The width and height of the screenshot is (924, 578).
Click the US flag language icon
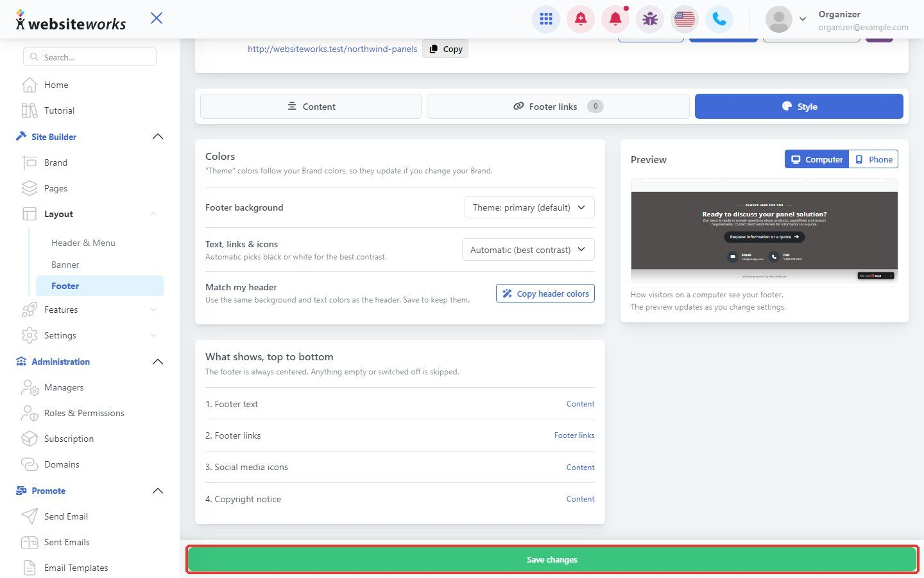685,19
